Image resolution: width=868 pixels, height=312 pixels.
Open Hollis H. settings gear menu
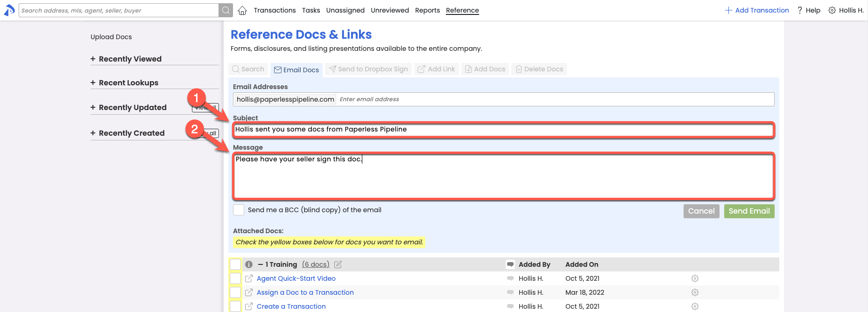[832, 10]
